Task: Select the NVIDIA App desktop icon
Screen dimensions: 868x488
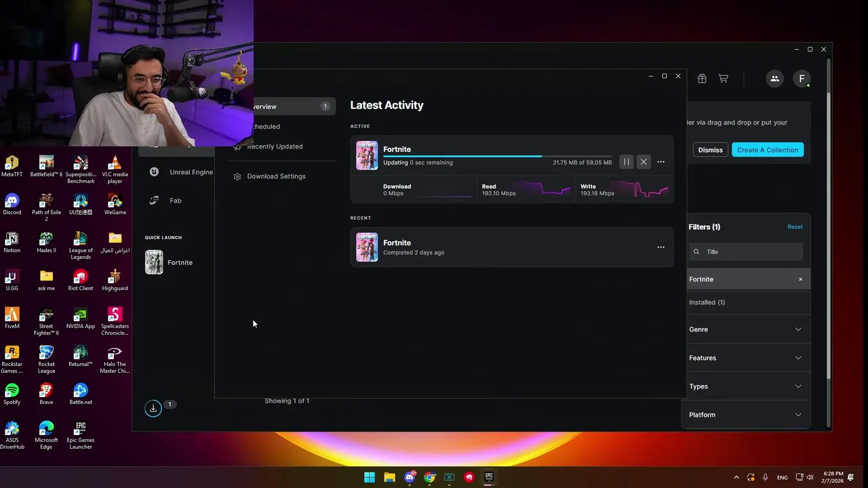Action: point(80,318)
